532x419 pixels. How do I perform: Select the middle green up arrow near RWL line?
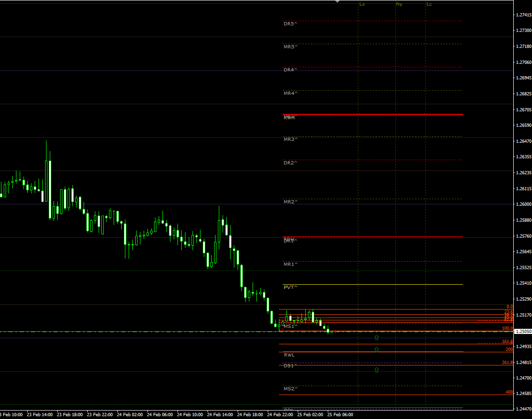pyautogui.click(x=377, y=349)
